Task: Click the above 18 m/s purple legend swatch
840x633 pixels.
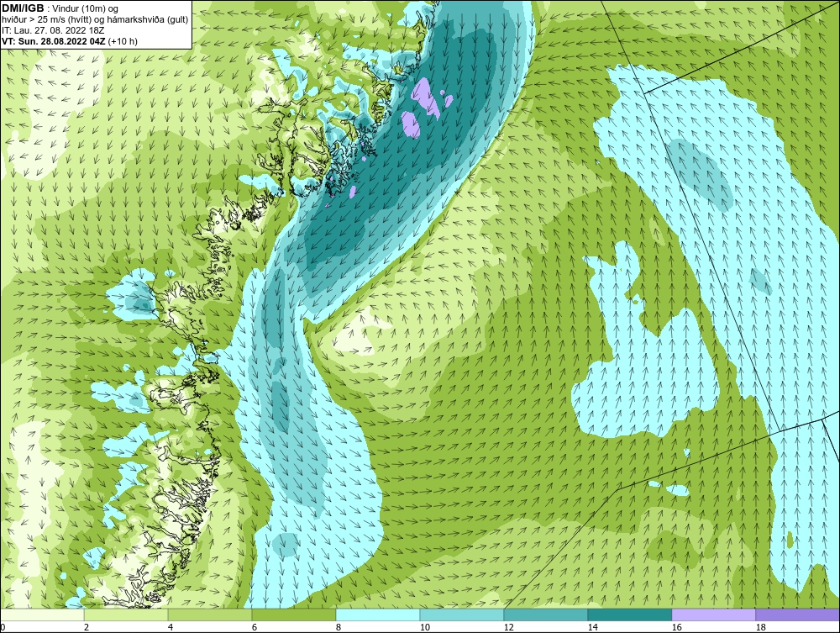Action: [x=798, y=615]
